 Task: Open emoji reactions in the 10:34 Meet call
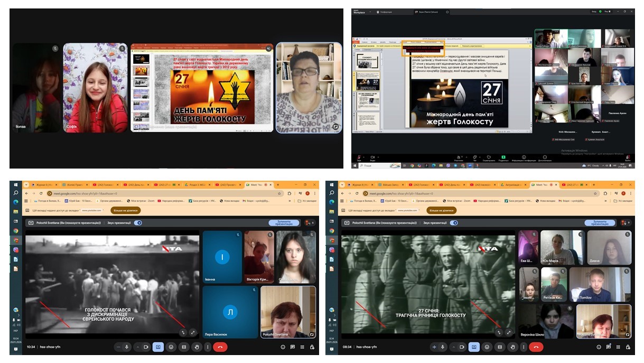[171, 347]
